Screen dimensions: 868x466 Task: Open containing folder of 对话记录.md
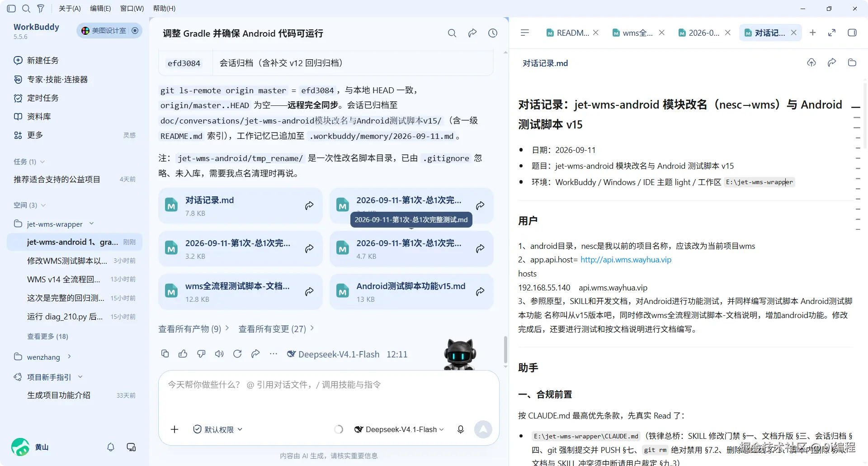852,62
